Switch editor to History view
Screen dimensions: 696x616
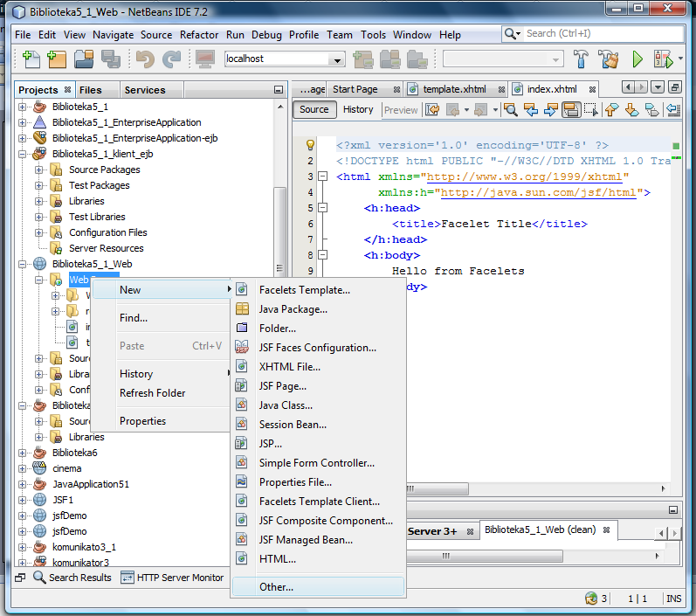[358, 109]
